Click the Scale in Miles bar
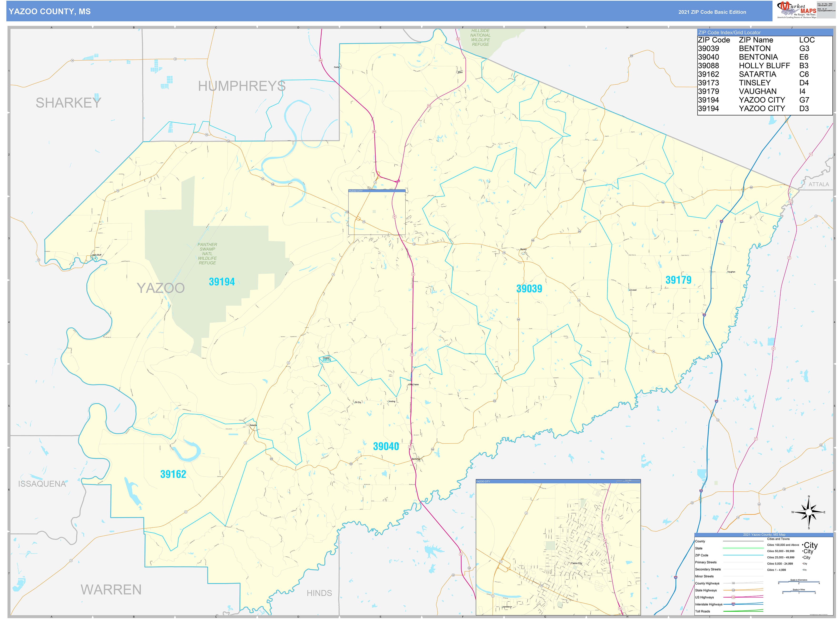The width and height of the screenshot is (840, 619). [x=798, y=592]
